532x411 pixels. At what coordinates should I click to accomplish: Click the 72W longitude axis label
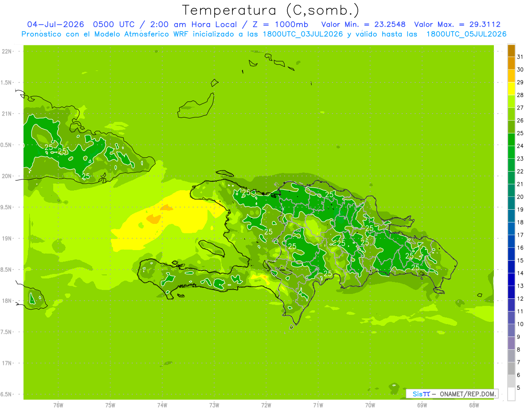(266, 405)
